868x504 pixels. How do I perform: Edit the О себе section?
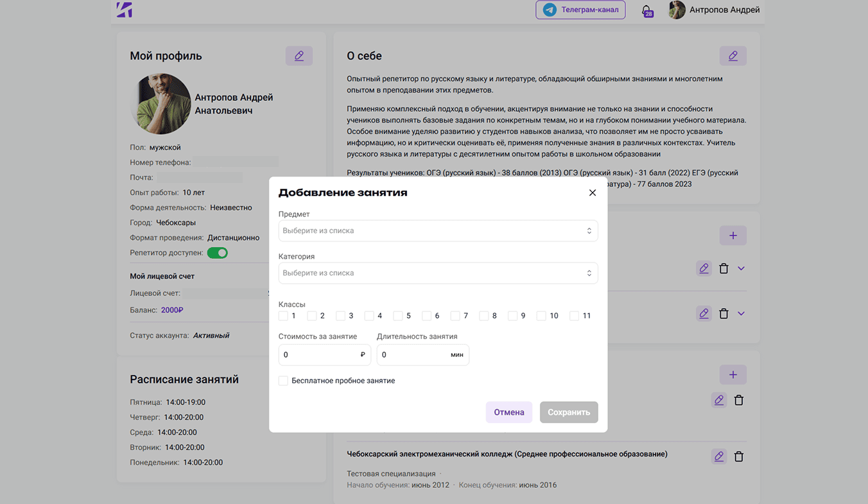[x=733, y=56]
